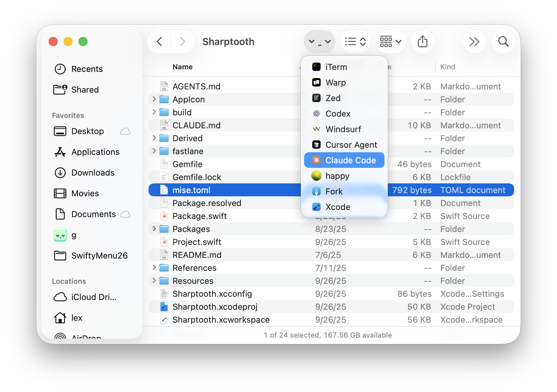Viewport: 557px width, 392px height.
Task: Open Applications in the sidebar
Action: click(95, 152)
